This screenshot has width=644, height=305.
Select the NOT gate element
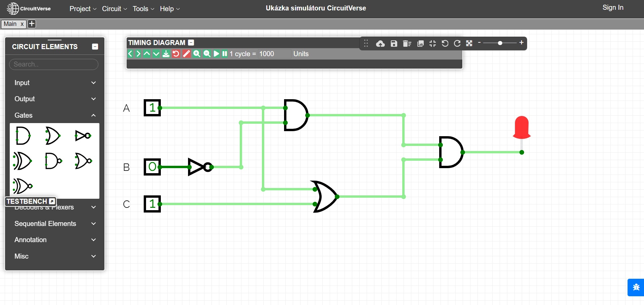(x=83, y=136)
